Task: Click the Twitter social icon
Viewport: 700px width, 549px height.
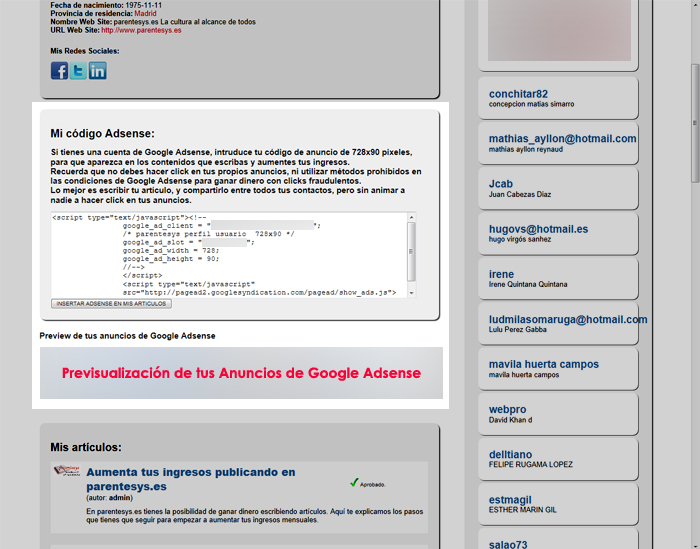Action: pos(78,71)
